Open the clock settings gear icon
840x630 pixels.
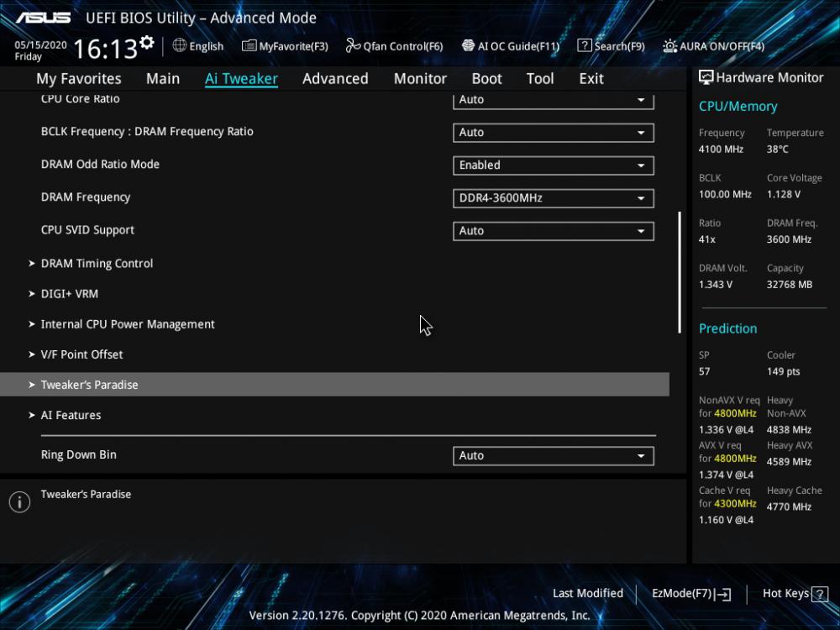147,43
